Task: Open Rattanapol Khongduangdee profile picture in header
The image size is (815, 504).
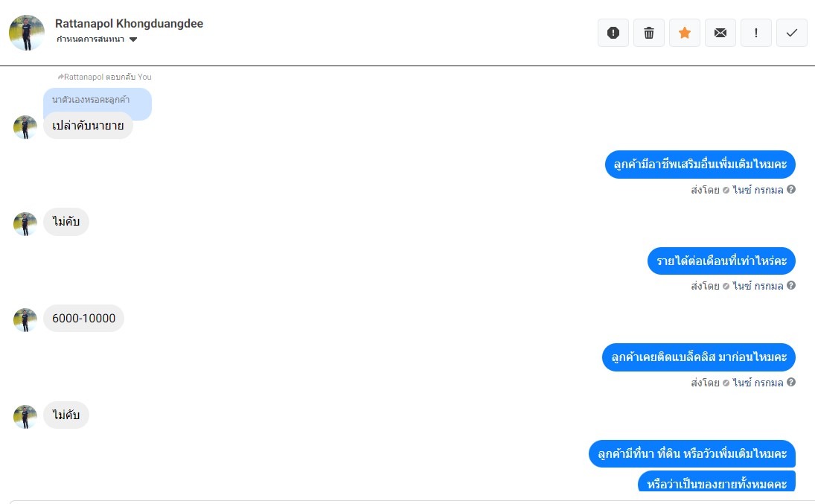Action: pos(27,33)
